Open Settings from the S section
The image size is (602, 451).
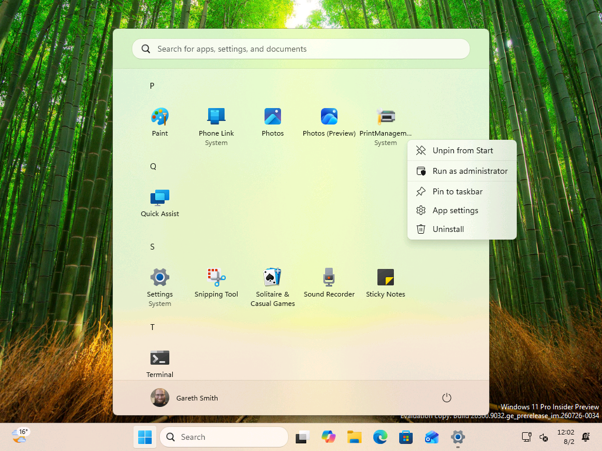pyautogui.click(x=160, y=287)
